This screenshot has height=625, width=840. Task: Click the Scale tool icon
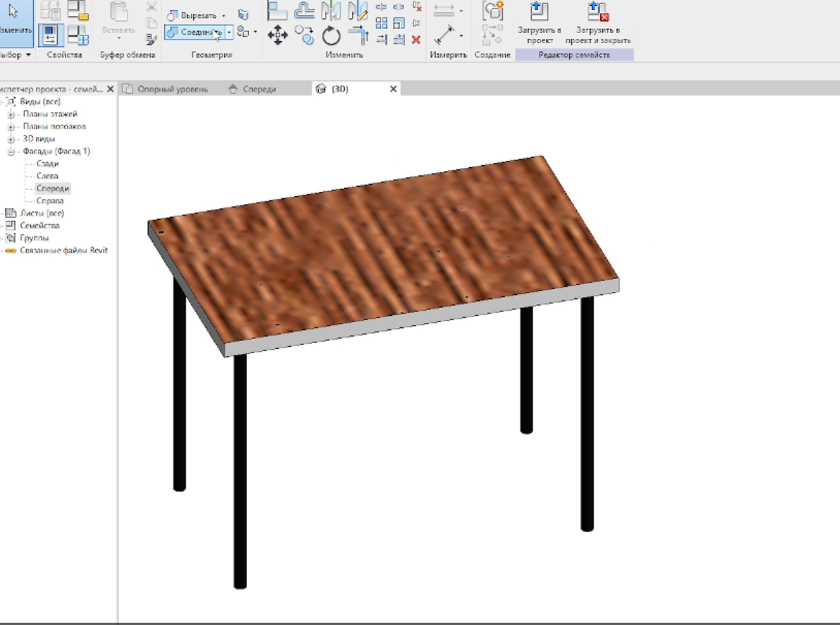[x=398, y=23]
